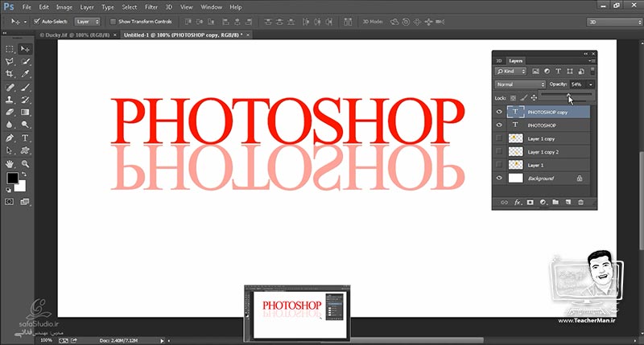Select the Healing Brush tool
This screenshot has width=644, height=345.
coord(10,88)
